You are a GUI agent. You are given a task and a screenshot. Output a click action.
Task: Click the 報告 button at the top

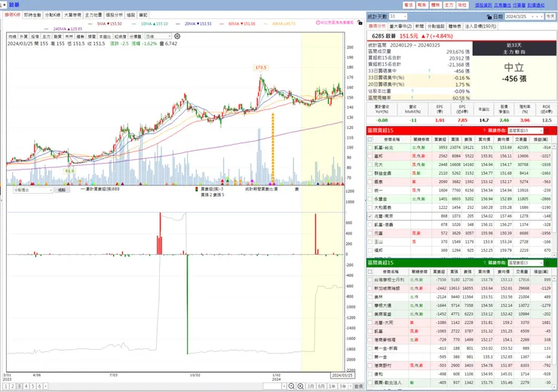click(422, 5)
